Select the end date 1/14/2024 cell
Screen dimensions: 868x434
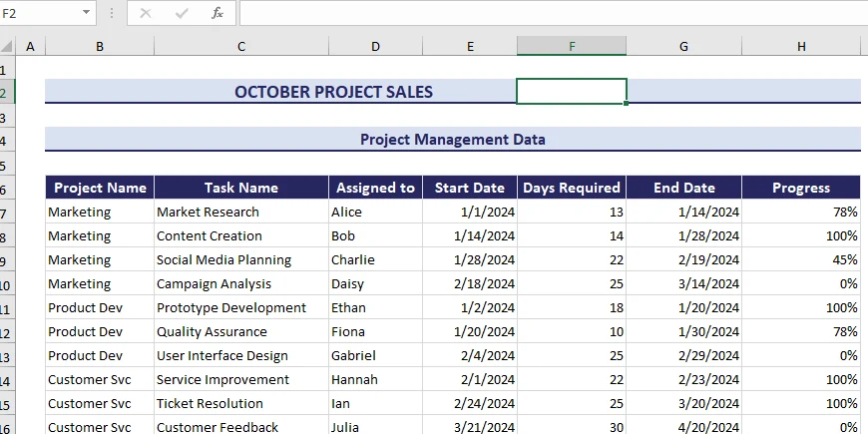click(x=683, y=212)
